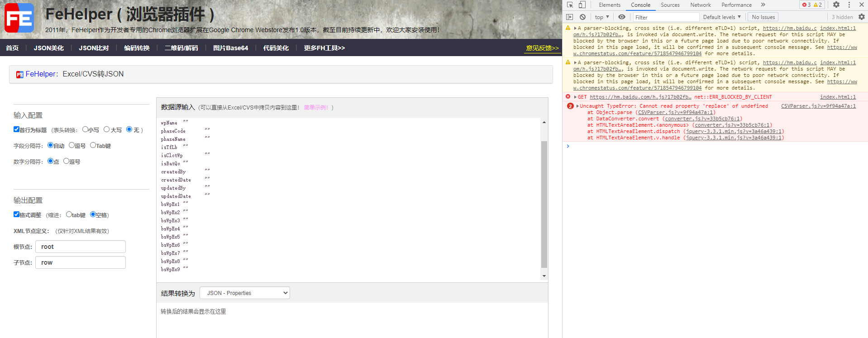The width and height of the screenshot is (868, 338).
Task: Expand GET hm.baidu.com error entry
Action: (x=575, y=97)
